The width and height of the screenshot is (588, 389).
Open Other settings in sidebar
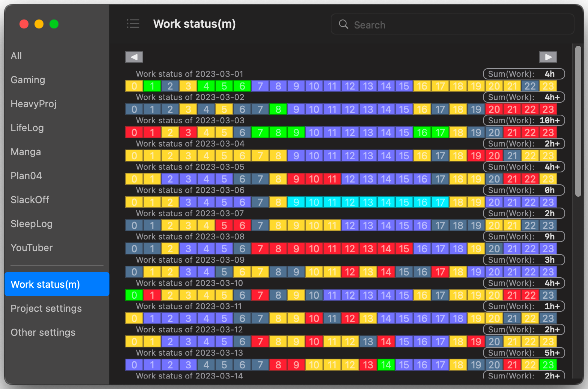point(43,332)
